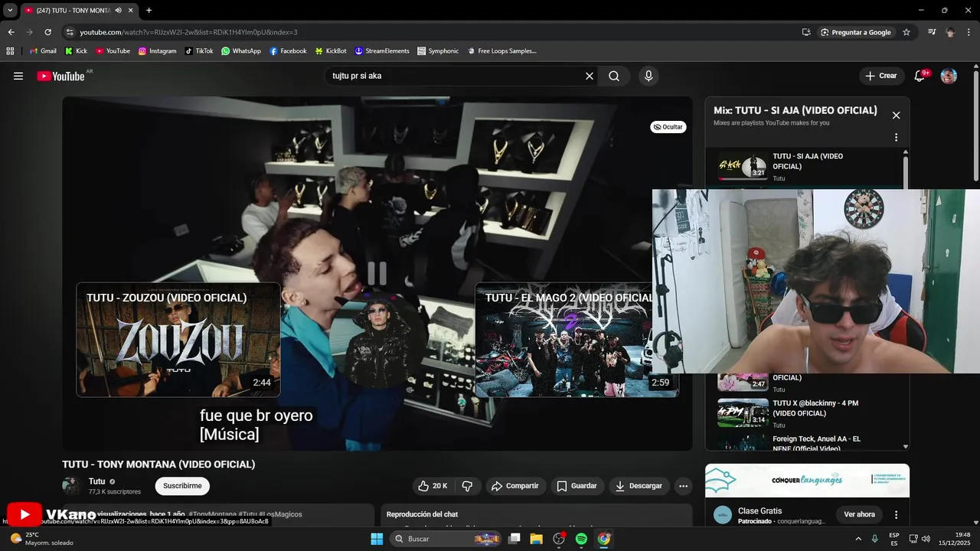Open Free Loops Samples bookmark
980x551 pixels.
(502, 51)
